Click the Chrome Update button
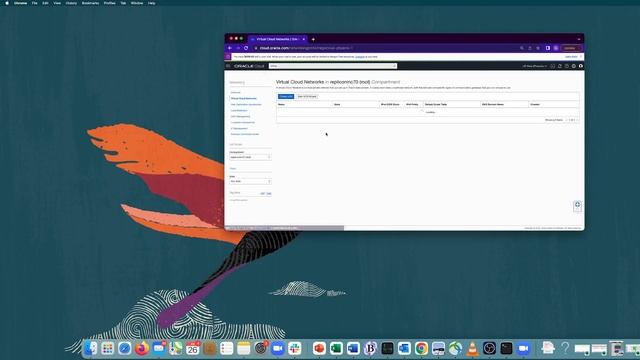640x360 pixels. point(571,48)
